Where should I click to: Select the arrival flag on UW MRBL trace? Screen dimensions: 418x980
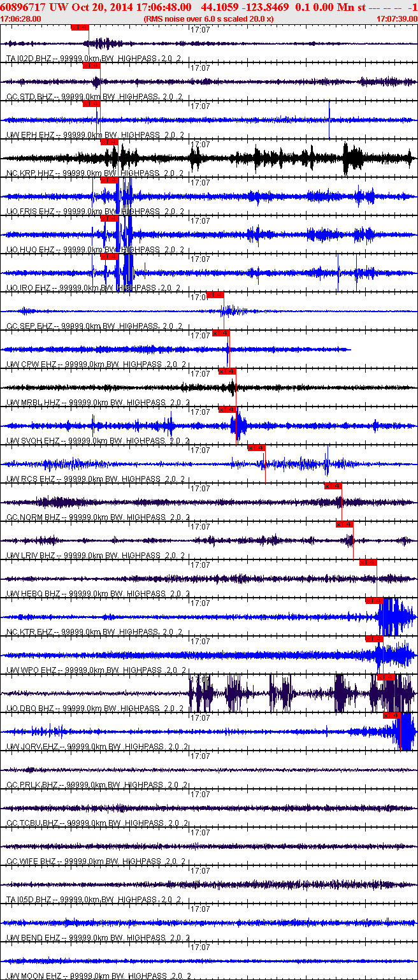click(227, 371)
